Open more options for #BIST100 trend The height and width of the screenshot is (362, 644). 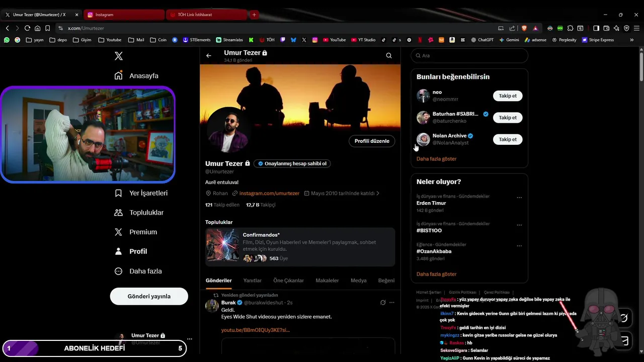519,225
